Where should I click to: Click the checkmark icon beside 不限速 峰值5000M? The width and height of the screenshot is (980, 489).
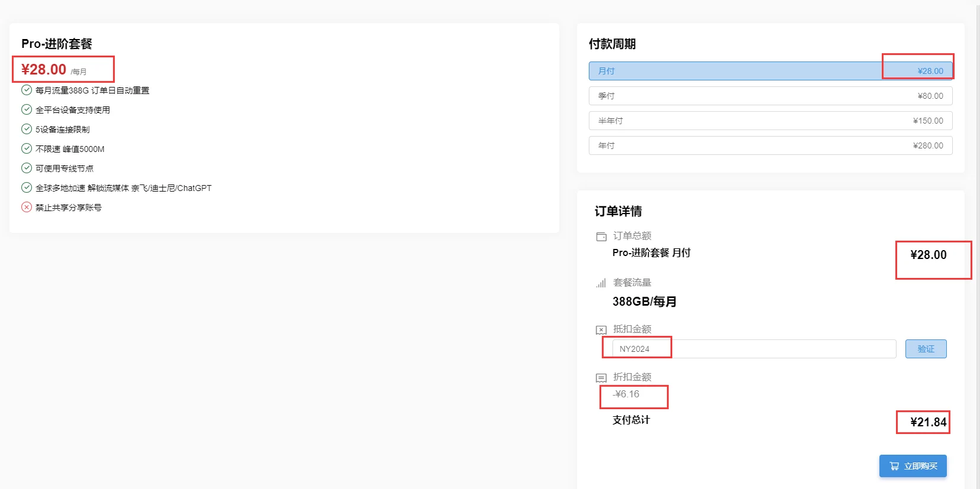pos(27,148)
